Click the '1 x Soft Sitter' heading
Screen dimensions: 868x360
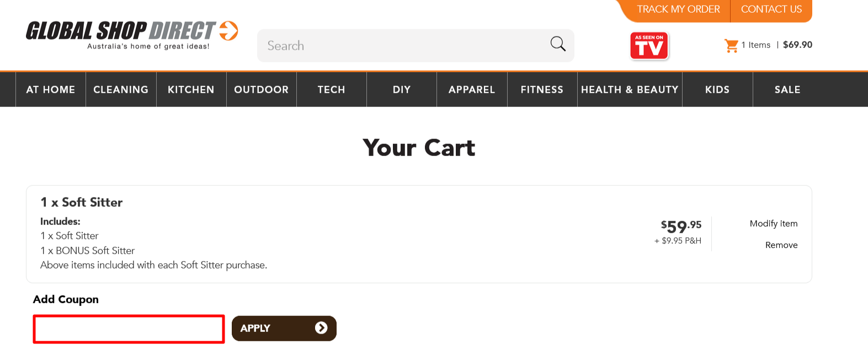coord(82,202)
